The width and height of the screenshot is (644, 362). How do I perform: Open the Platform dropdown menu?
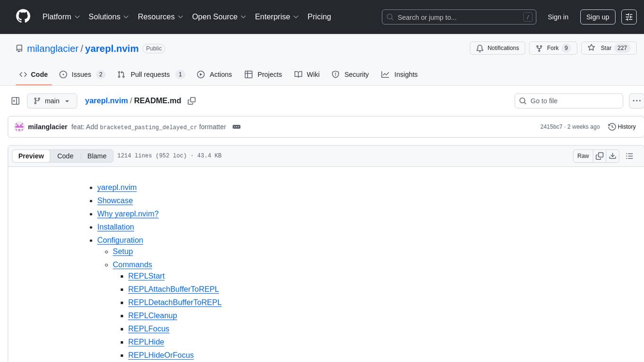[61, 17]
